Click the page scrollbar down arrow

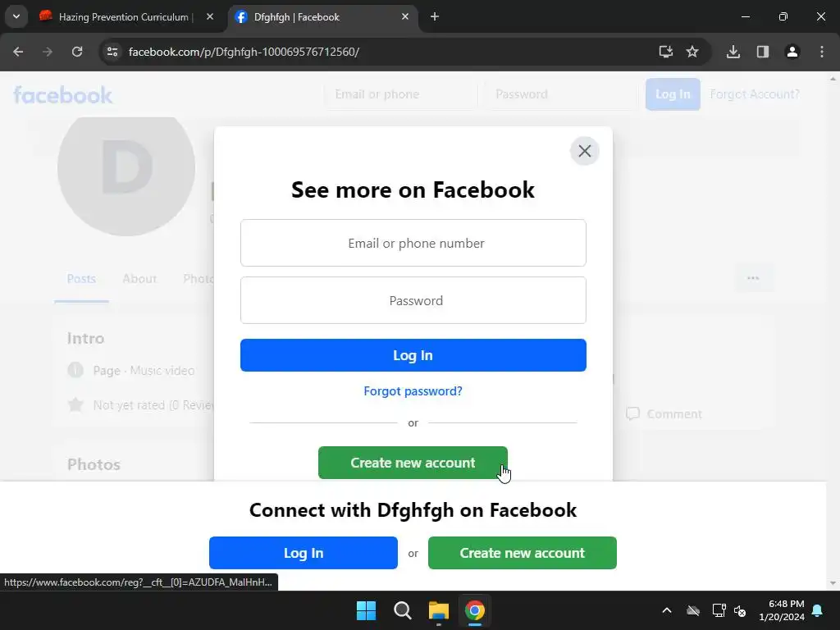click(x=833, y=583)
